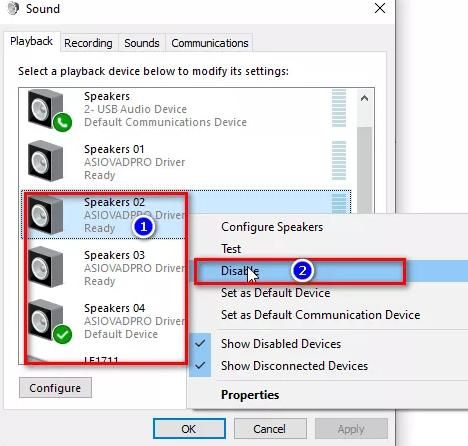468x446 pixels.
Task: Click the device list scrollbar track
Action: click(x=364, y=170)
